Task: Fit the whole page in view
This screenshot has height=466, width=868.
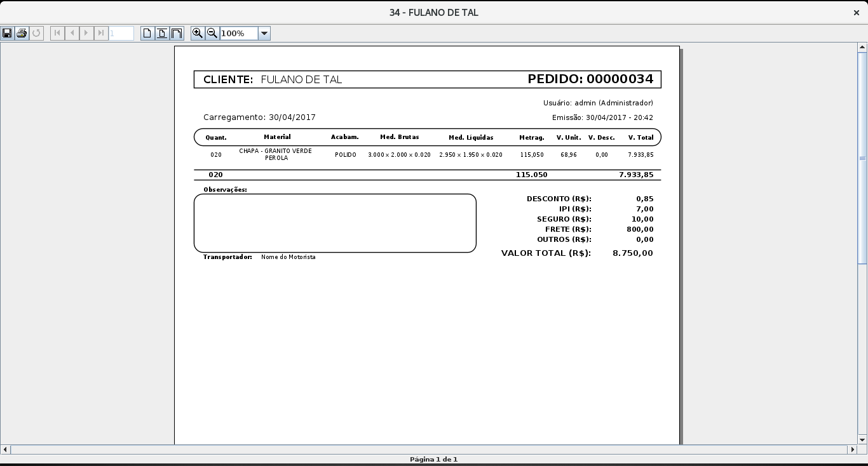Action: 161,33
